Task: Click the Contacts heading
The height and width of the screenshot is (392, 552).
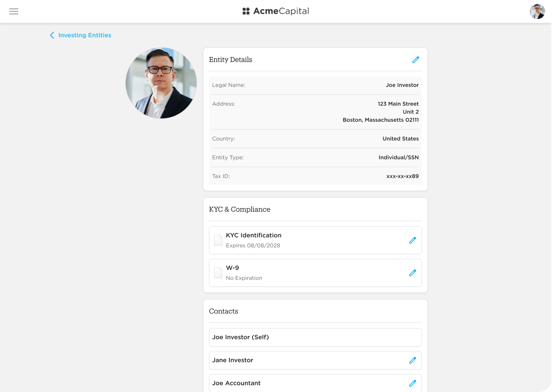Action: coord(224,311)
